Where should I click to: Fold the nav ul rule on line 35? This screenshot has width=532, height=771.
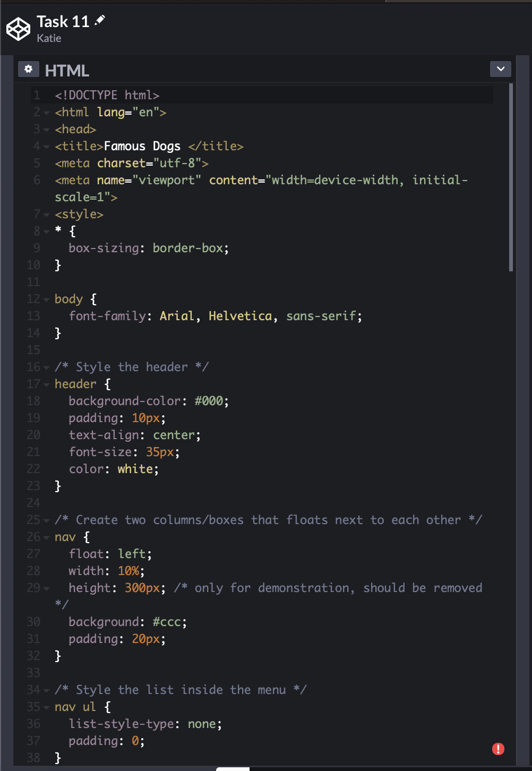(47, 707)
